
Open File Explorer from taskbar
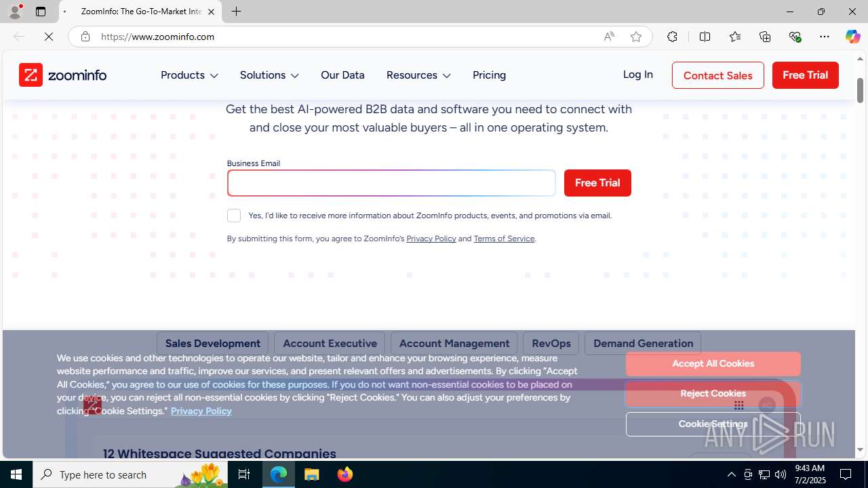[x=312, y=474]
